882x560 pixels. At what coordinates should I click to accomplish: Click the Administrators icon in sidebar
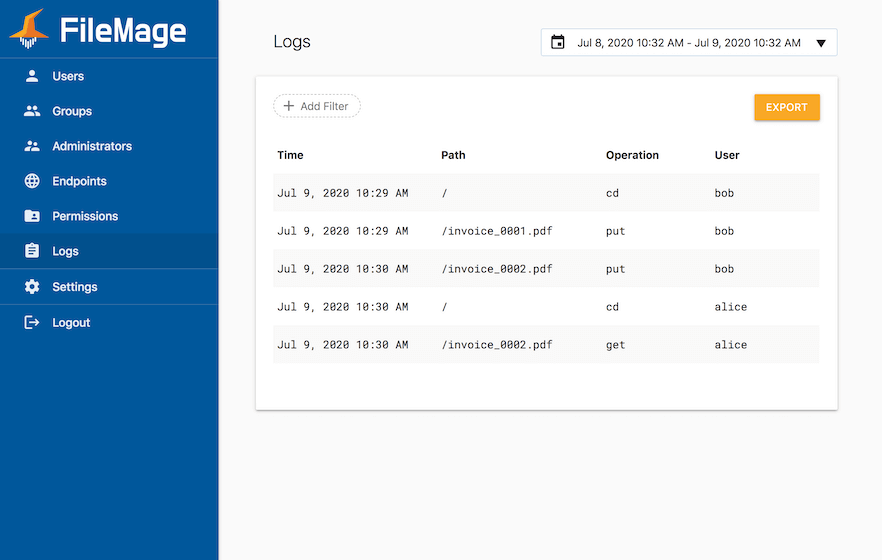pos(32,146)
